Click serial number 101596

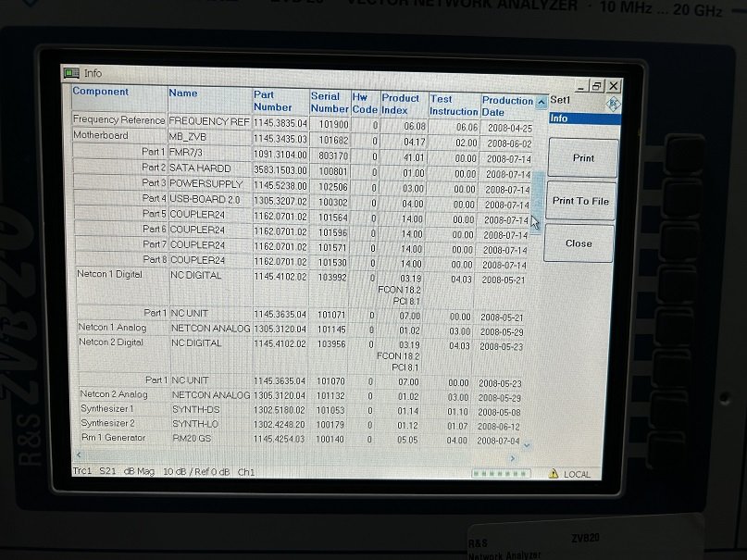tap(333, 232)
